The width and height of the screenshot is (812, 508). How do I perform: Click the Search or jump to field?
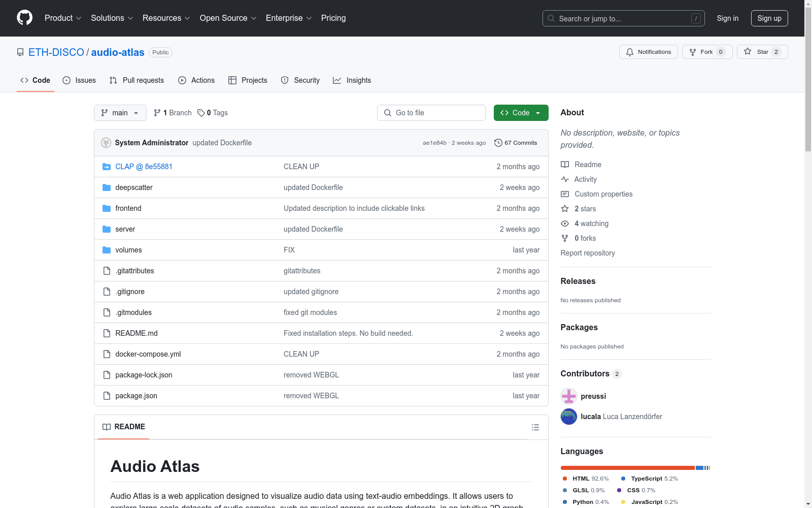(624, 18)
